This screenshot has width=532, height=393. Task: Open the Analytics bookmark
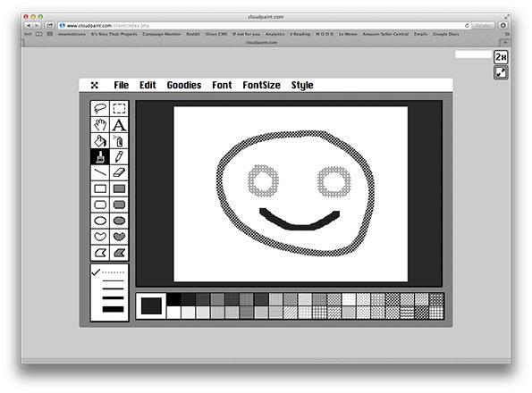click(x=274, y=34)
